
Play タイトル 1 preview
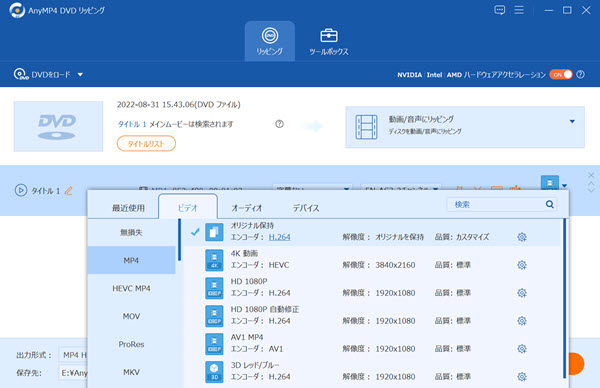[x=21, y=190]
